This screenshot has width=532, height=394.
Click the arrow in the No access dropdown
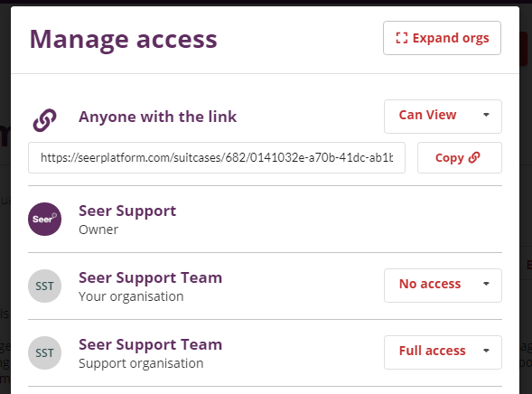[x=486, y=284]
